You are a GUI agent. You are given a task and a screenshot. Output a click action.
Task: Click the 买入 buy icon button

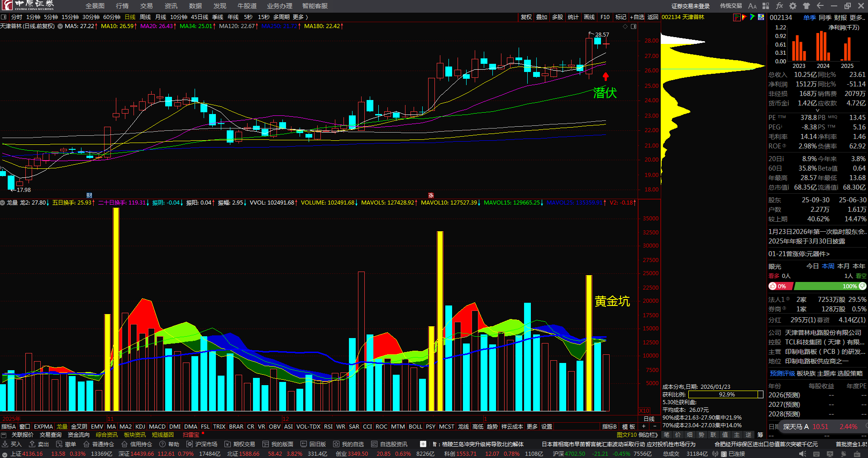point(12,444)
